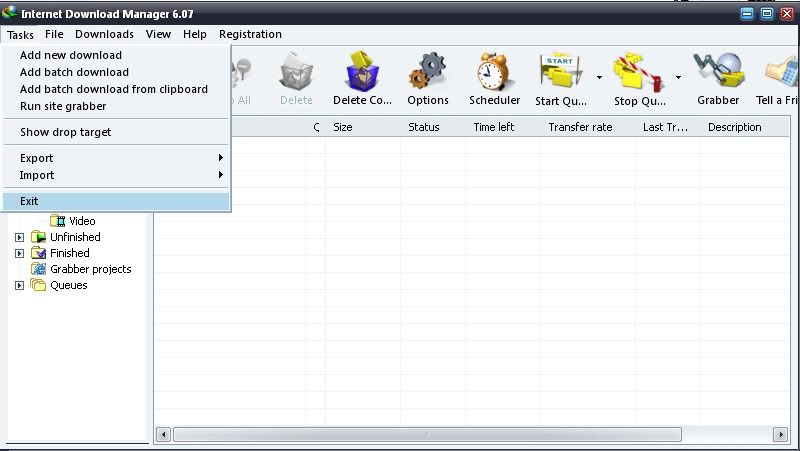
Task: Click the IDM logo in title bar
Action: tap(9, 12)
